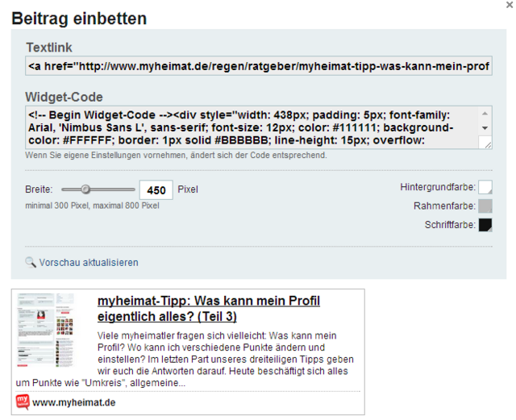
Task: Click the Widget-Code scrollbar down arrow
Action: click(485, 128)
